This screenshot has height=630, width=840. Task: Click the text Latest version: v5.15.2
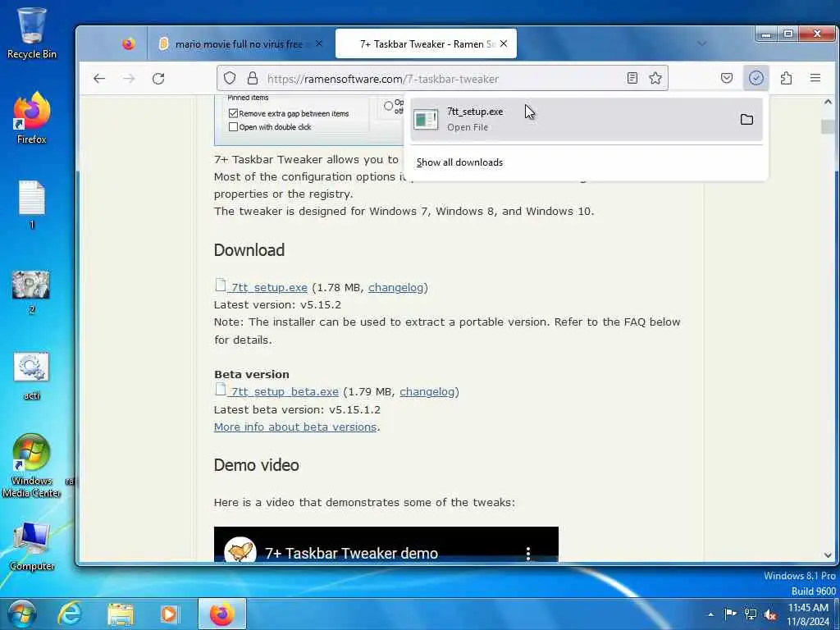pyautogui.click(x=277, y=305)
